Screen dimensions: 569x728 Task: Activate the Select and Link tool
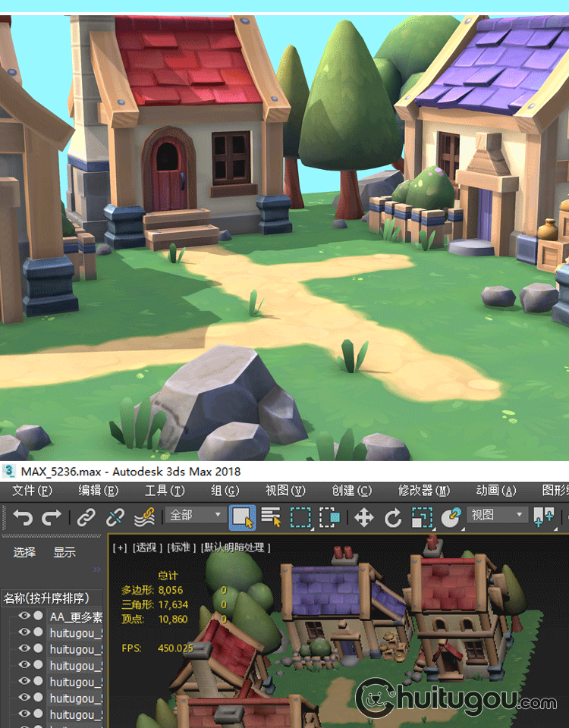(87, 518)
